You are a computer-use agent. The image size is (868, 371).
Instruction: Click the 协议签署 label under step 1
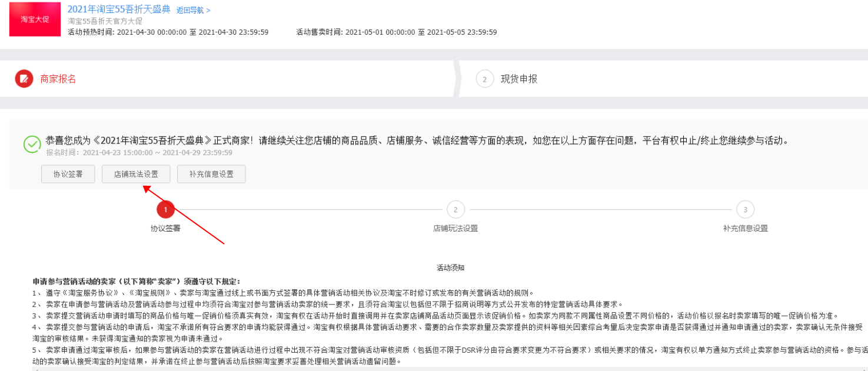click(x=165, y=228)
